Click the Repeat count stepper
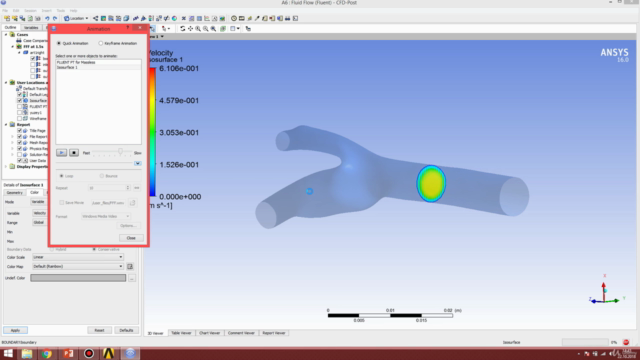Screen dimensions: 640x360 (x=128, y=188)
